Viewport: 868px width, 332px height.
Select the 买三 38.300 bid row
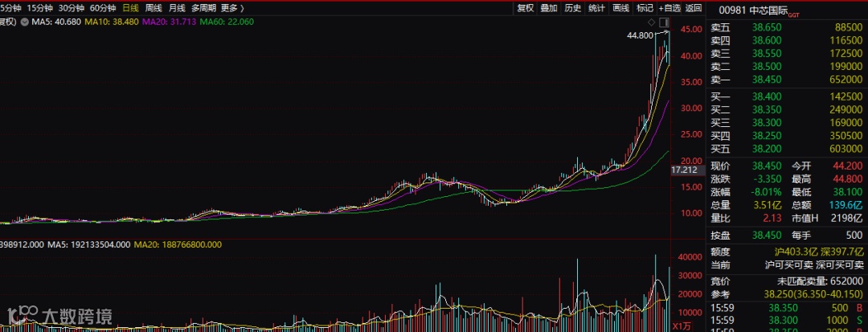pyautogui.click(x=787, y=123)
